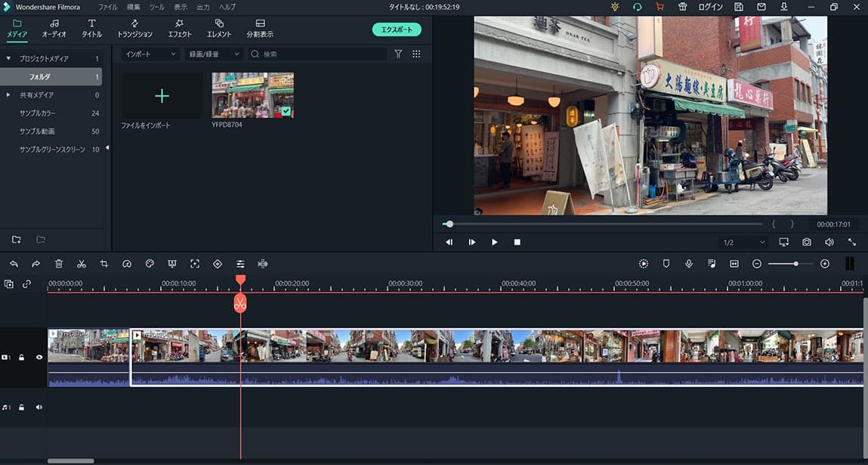This screenshot has width=868, height=465.
Task: Select the YFPD8704 media thumbnail
Action: point(252,95)
